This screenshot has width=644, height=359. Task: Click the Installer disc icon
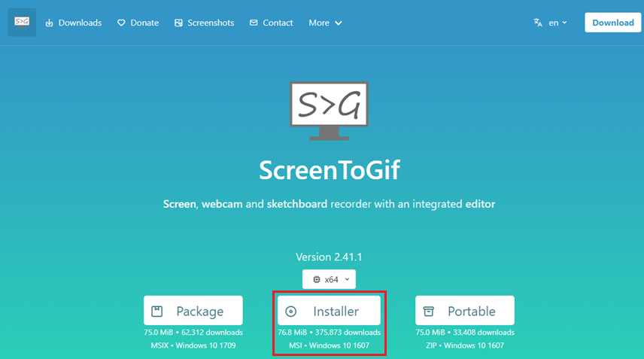pos(291,312)
